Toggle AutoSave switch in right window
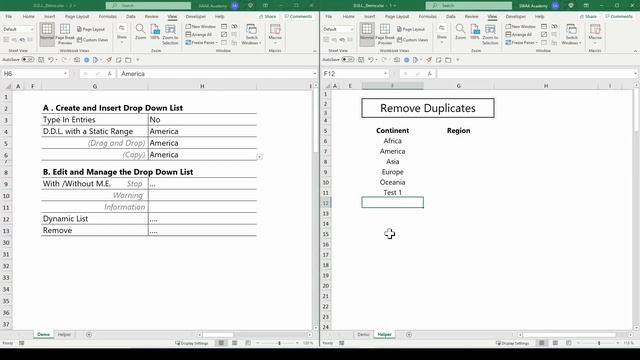 click(348, 60)
